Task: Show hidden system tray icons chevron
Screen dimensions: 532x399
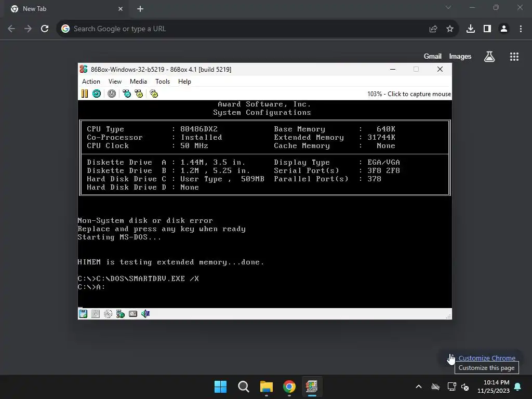Action: click(419, 387)
